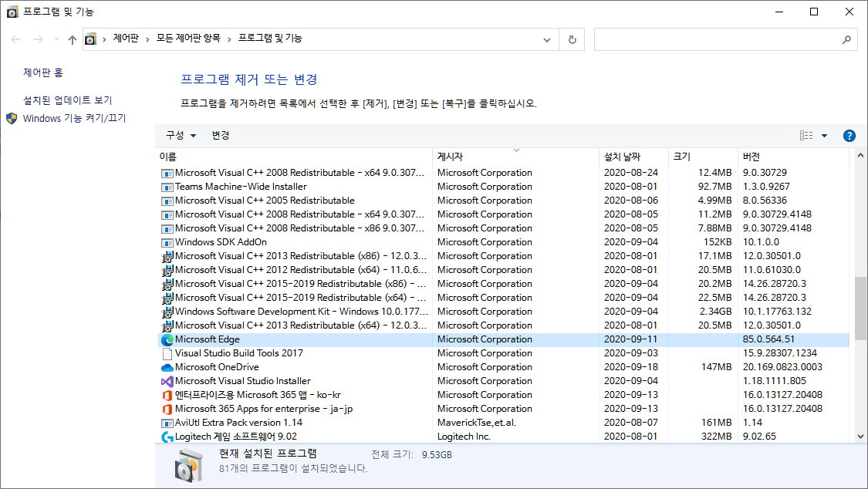Sort by the 버전 column header
Image resolution: width=868 pixels, height=489 pixels.
[x=793, y=157]
